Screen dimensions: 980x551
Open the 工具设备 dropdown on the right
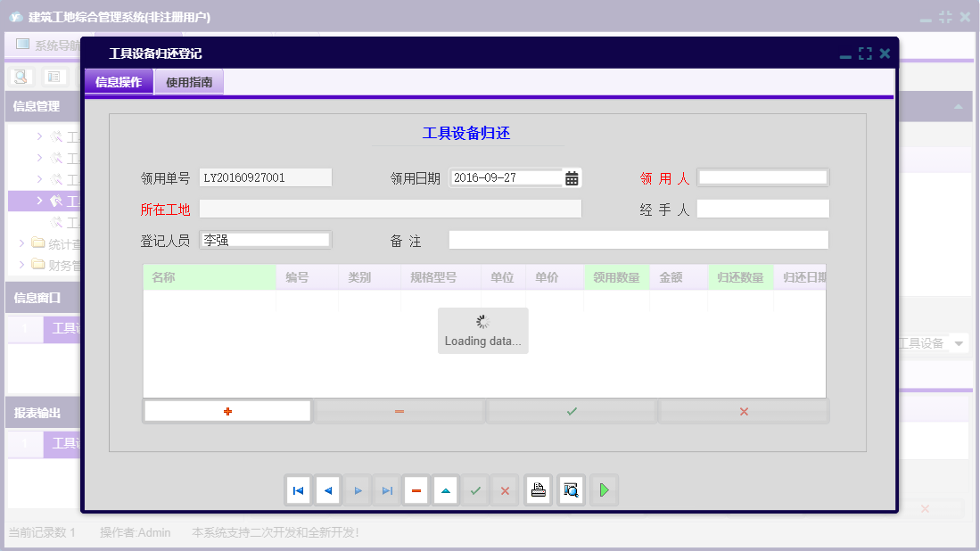(959, 342)
